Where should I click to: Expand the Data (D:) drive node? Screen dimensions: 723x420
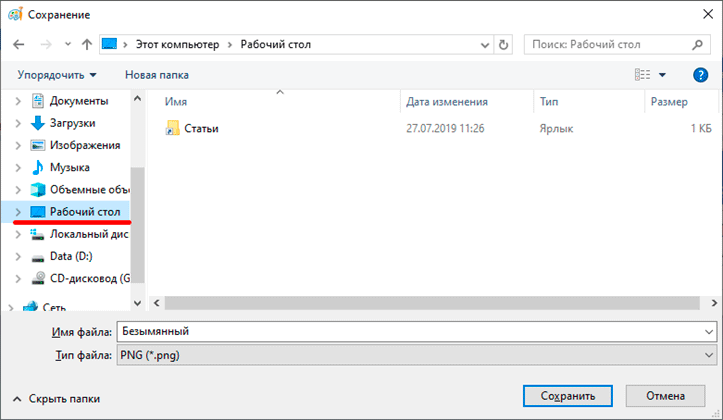coord(18,256)
